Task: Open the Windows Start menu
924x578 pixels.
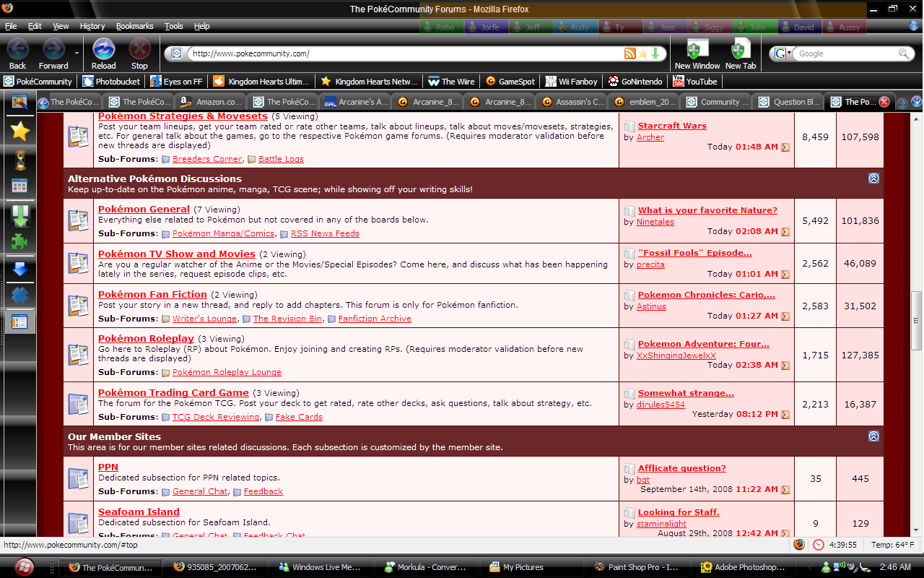Action: pos(24,566)
